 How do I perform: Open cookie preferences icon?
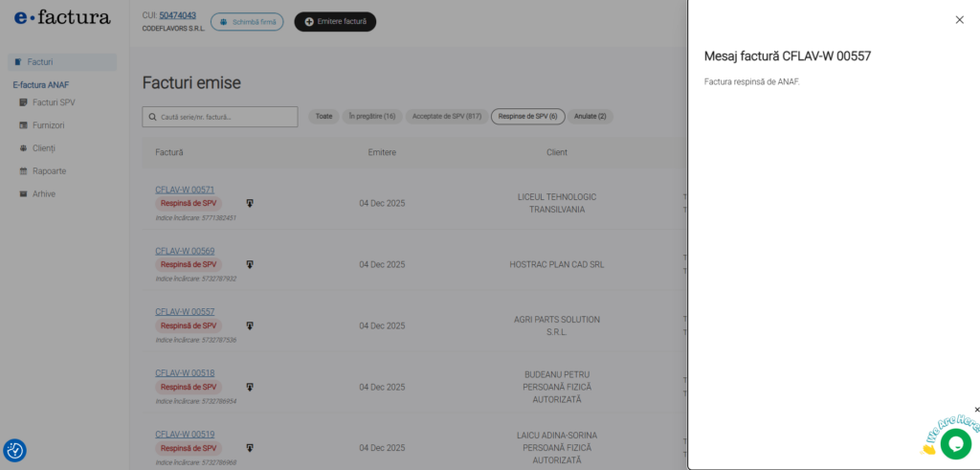pyautogui.click(x=14, y=450)
